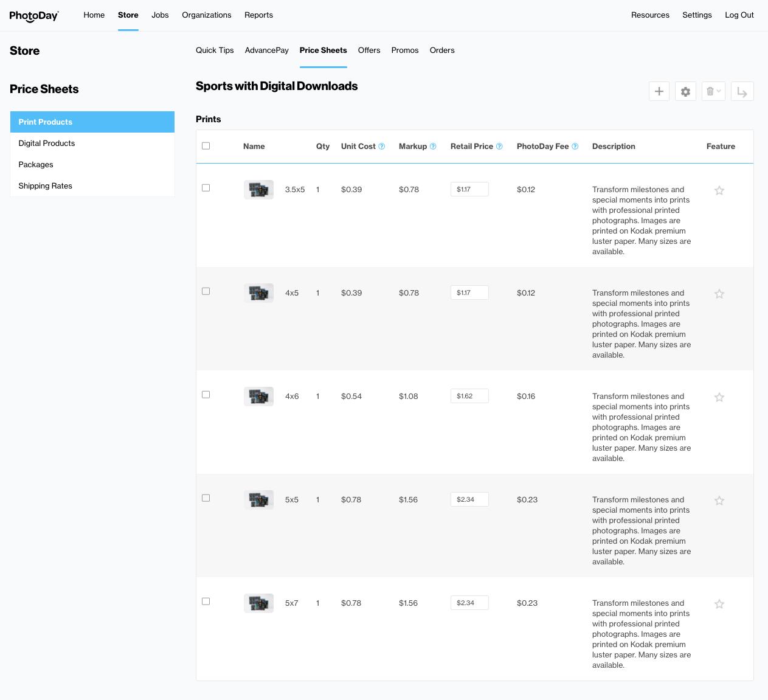768x700 pixels.
Task: Click the Log Out link
Action: 739,15
